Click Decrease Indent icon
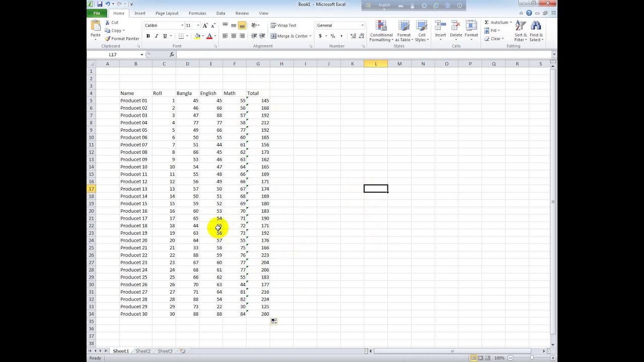Screen dimensions: 644x362 (254, 36)
